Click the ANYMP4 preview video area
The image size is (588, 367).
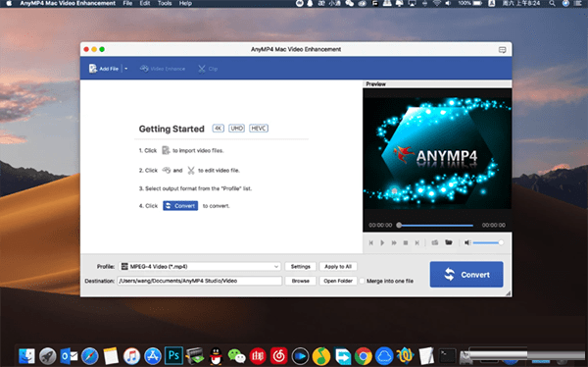437,153
